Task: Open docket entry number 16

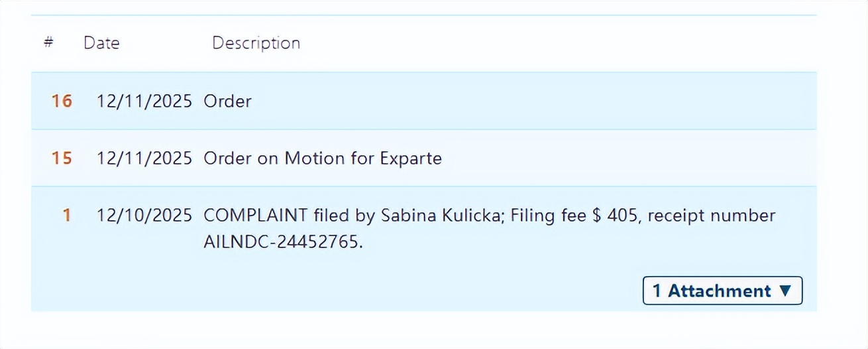Action: (x=62, y=102)
